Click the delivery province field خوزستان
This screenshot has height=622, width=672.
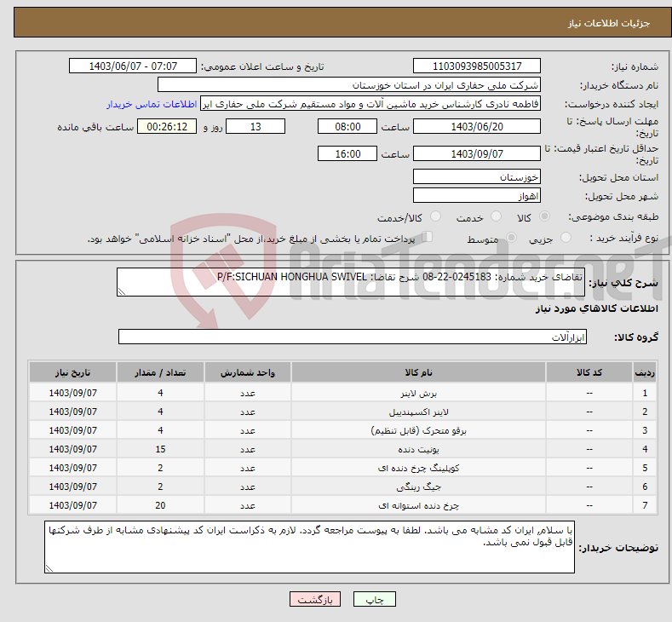click(x=477, y=176)
